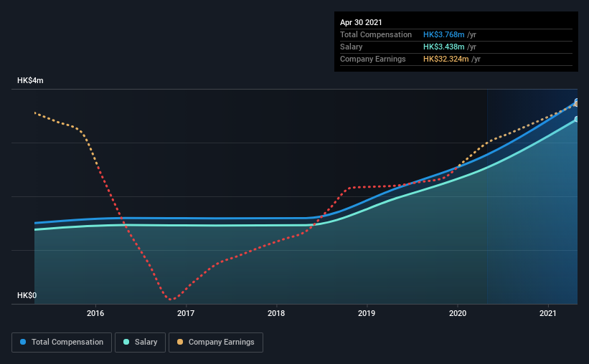Toggle the Company Earnings legend button
The width and height of the screenshot is (589, 364).
tap(216, 343)
